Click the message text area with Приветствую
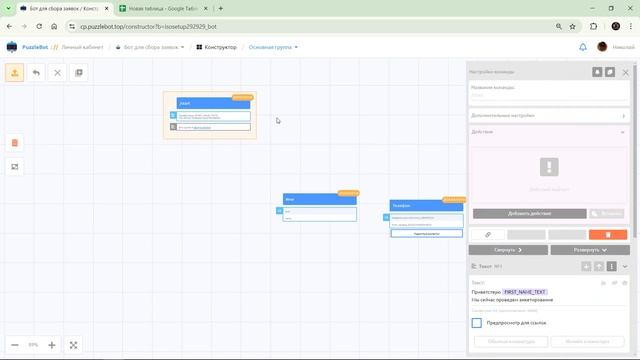640x360 pixels. 549,296
